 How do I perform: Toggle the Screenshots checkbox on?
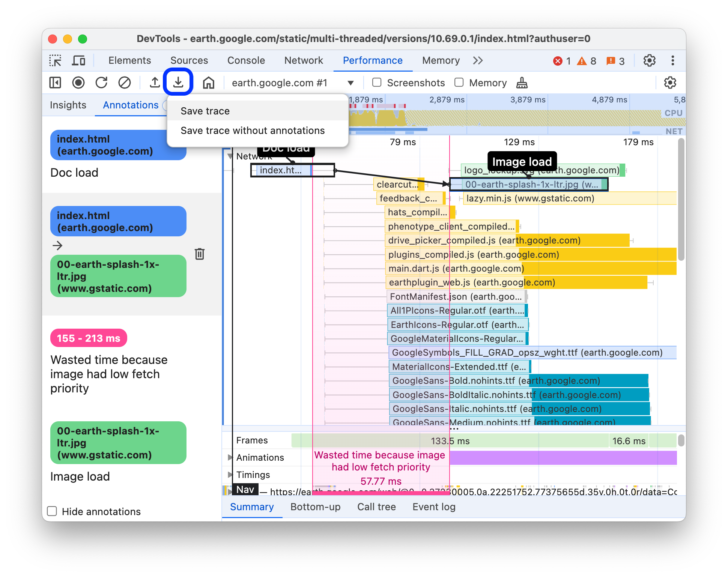(x=375, y=83)
